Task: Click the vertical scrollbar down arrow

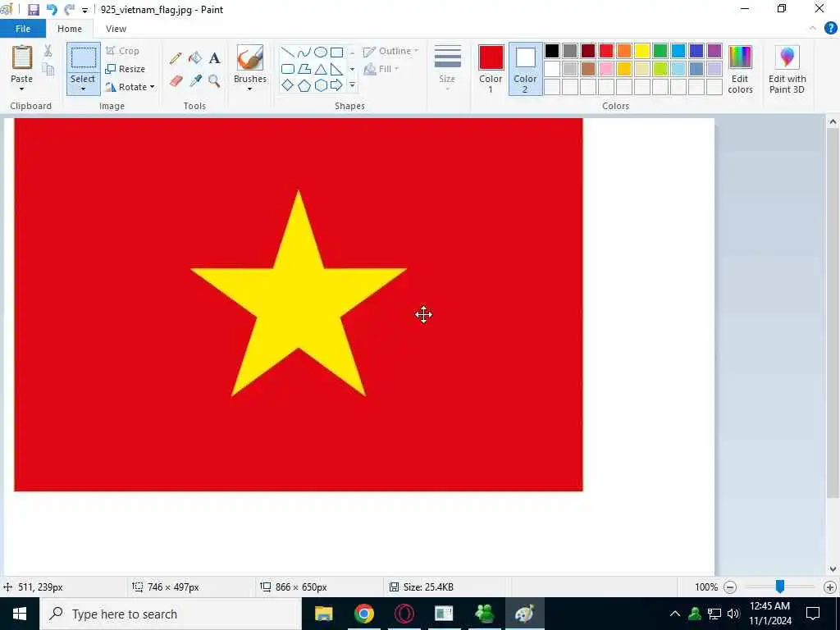Action: tap(833, 569)
